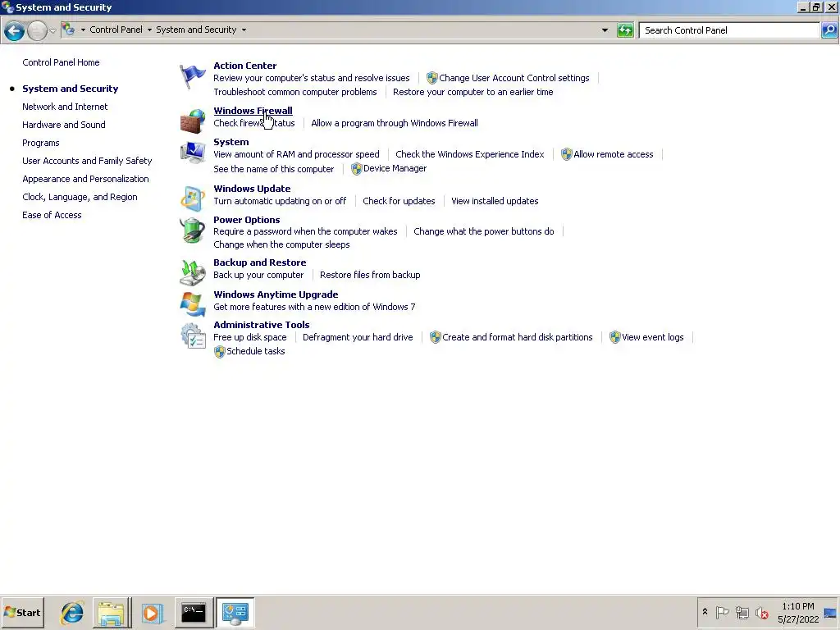The width and height of the screenshot is (840, 630).
Task: Open Windows Media Player from the taskbar
Action: point(152,612)
